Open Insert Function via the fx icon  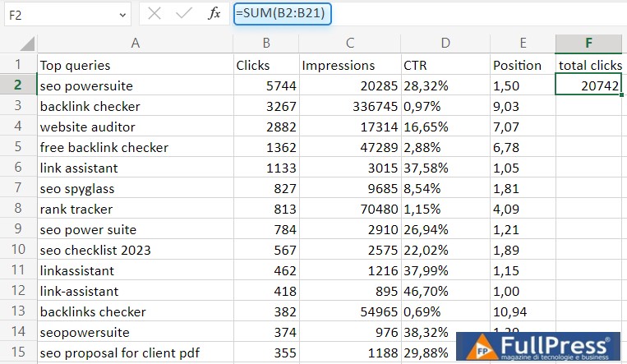coord(214,14)
